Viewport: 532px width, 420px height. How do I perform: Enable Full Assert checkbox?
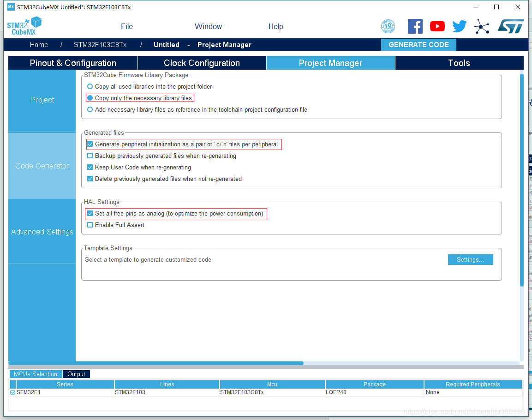pyautogui.click(x=90, y=225)
